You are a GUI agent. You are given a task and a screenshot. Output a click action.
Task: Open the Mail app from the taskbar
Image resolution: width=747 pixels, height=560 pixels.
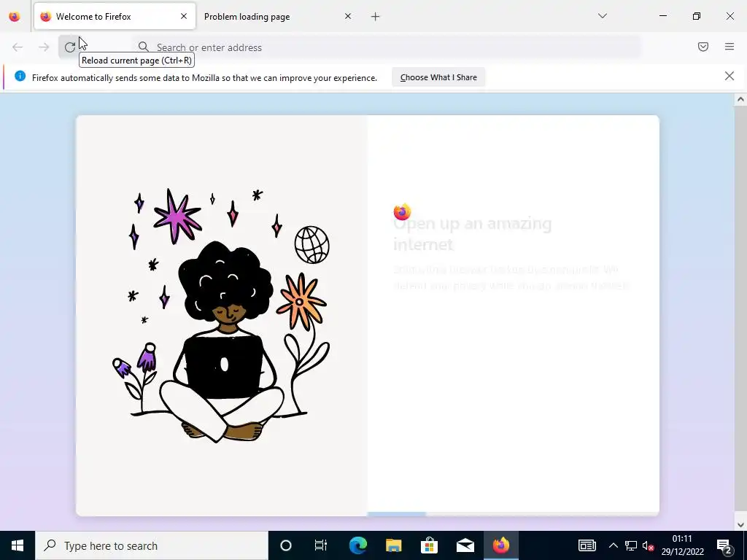point(465,545)
